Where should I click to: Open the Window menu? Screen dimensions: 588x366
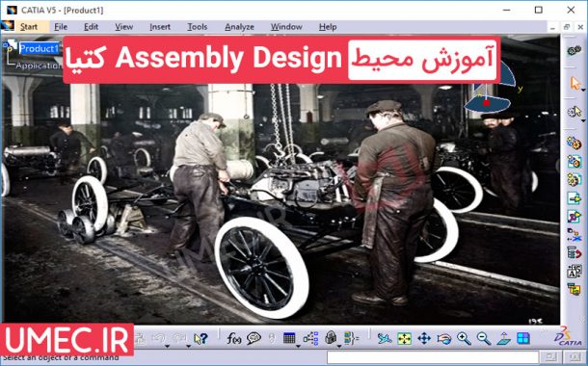click(286, 27)
